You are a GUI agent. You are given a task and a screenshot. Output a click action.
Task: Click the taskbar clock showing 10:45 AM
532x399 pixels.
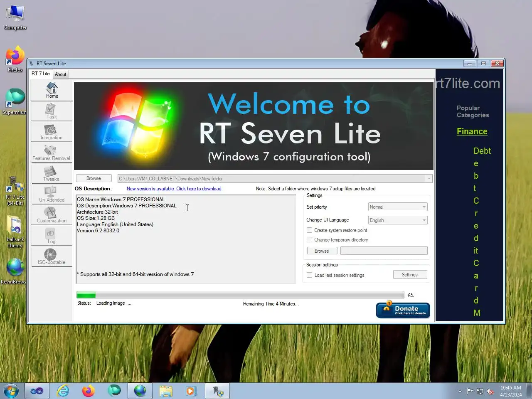point(511,391)
